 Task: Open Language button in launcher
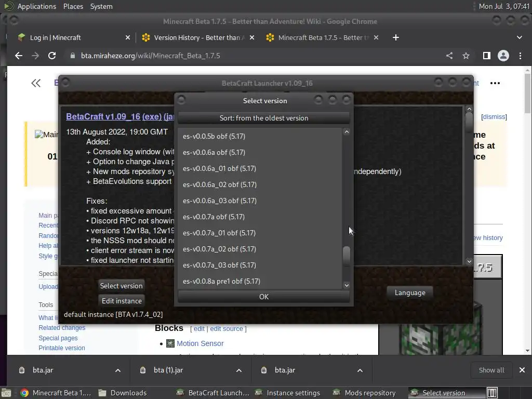pyautogui.click(x=410, y=292)
